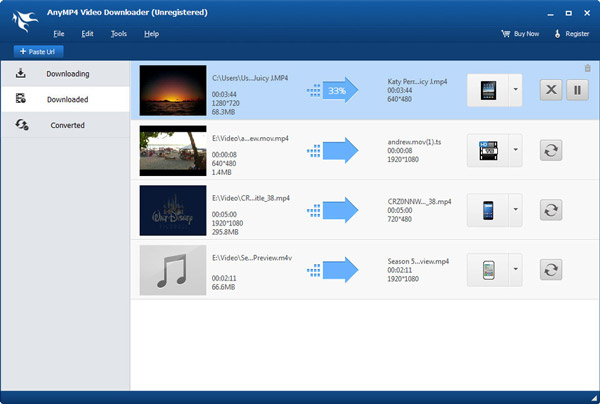
Task: Click the sunset video thumbnail
Action: pos(173,90)
